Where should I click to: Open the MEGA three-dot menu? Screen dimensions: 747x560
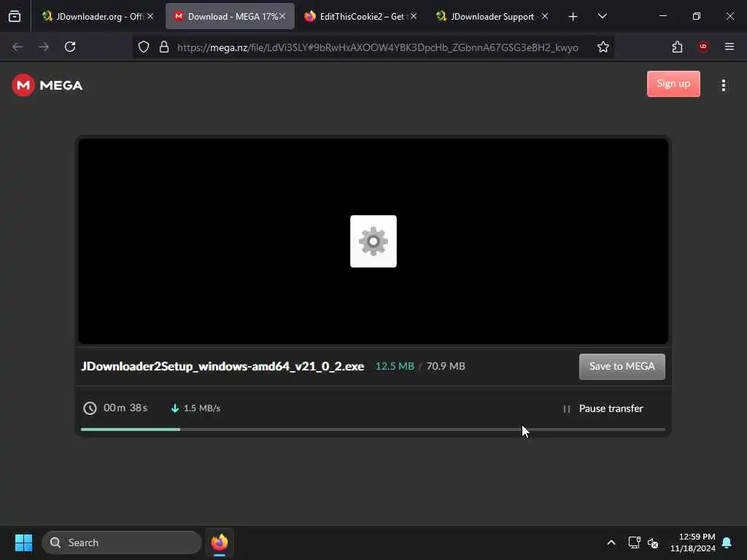(x=723, y=85)
